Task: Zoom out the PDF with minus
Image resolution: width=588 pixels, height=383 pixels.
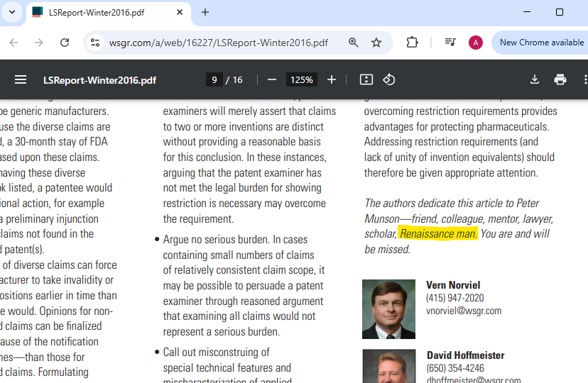Action: [x=272, y=79]
